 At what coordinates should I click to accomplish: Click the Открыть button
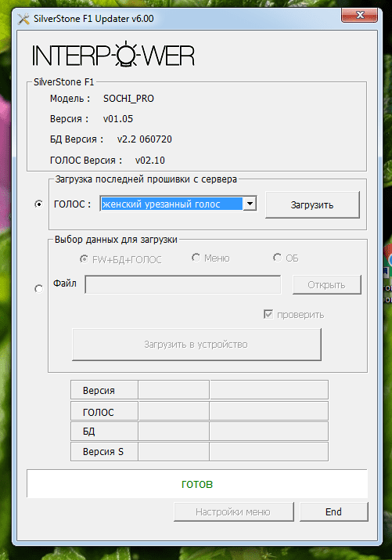click(x=327, y=284)
